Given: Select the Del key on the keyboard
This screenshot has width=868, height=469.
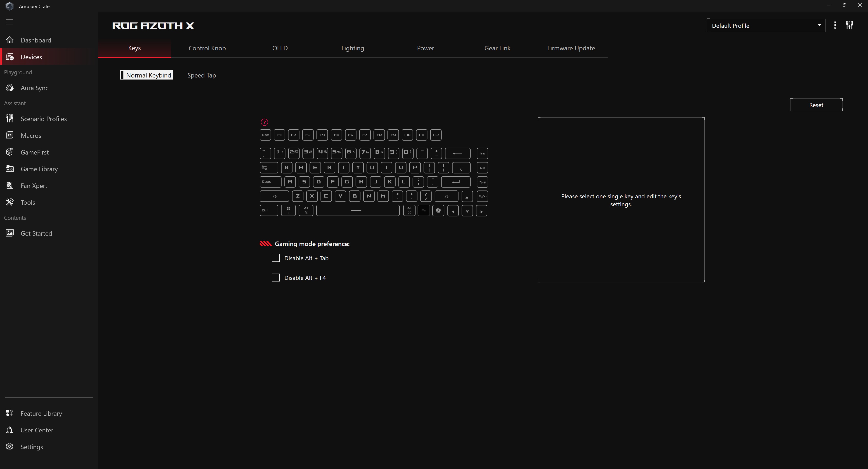Looking at the screenshot, I should point(483,168).
